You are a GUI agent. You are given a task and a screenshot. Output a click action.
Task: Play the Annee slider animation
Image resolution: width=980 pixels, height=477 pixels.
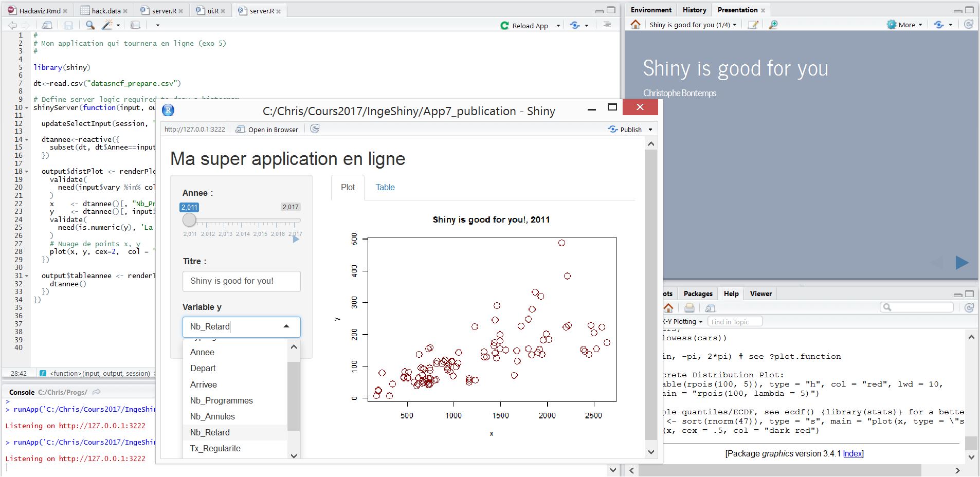pos(296,239)
